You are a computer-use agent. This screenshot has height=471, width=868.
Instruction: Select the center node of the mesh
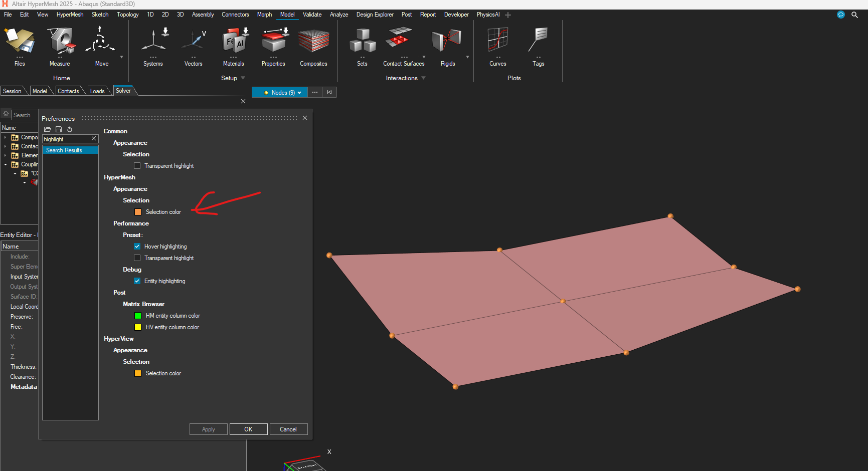click(x=563, y=301)
